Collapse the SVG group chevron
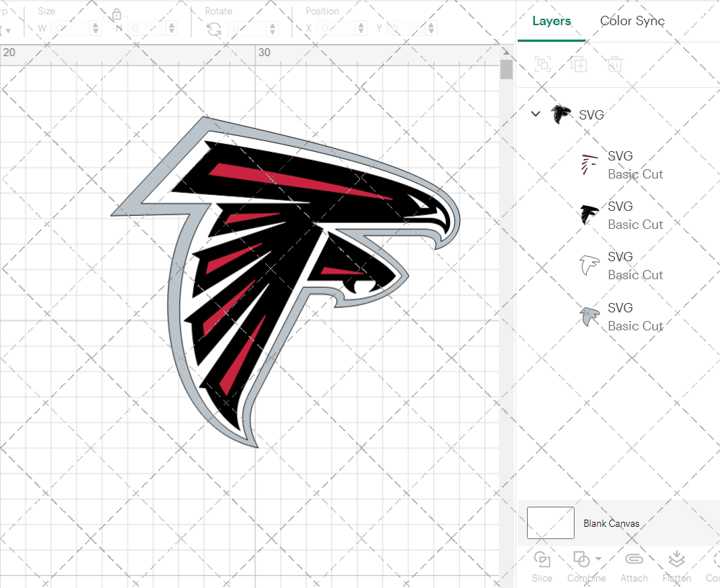 pos(536,114)
